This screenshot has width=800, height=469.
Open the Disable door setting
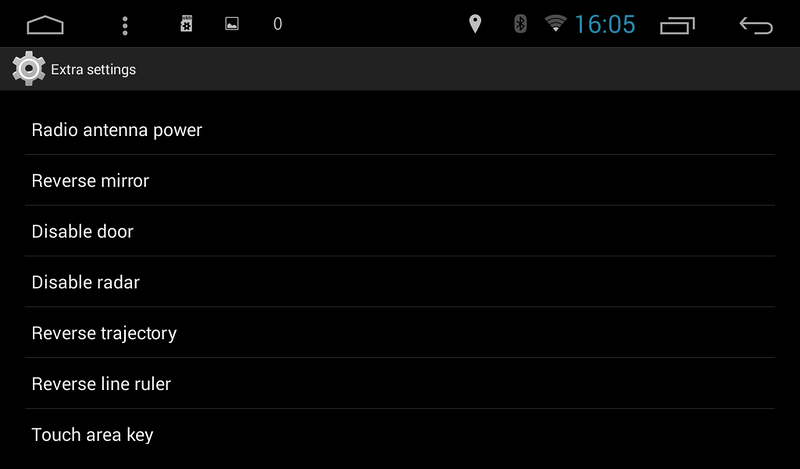[x=400, y=231]
